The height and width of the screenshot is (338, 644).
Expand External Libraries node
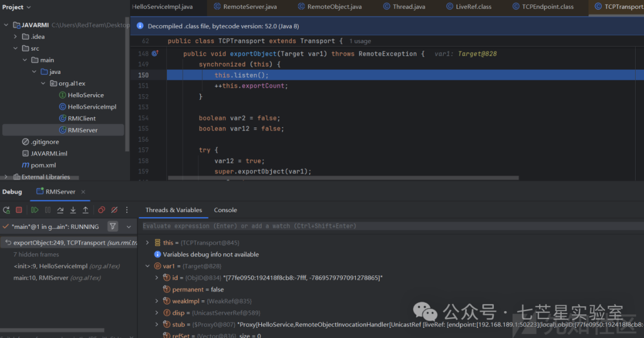tap(6, 177)
